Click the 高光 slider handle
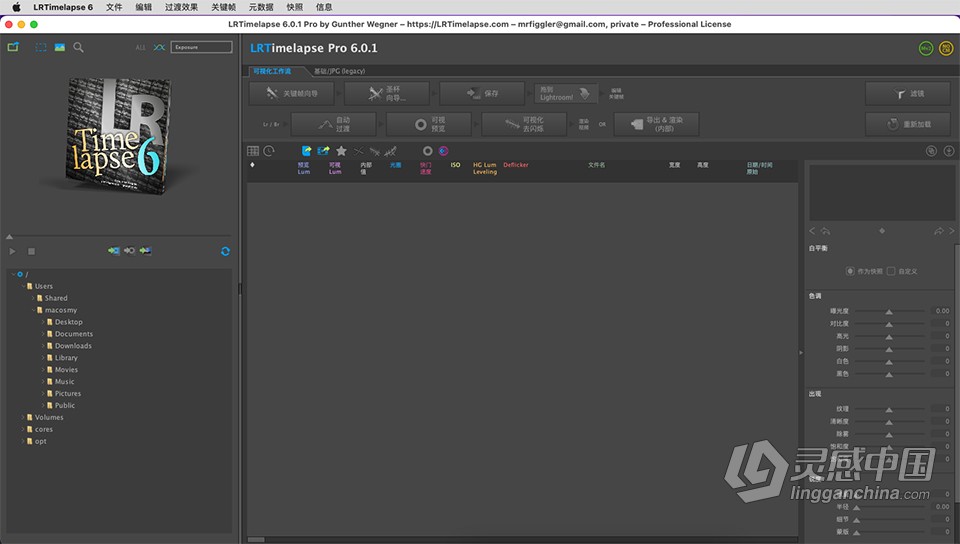Viewport: 960px width, 544px height. point(889,337)
